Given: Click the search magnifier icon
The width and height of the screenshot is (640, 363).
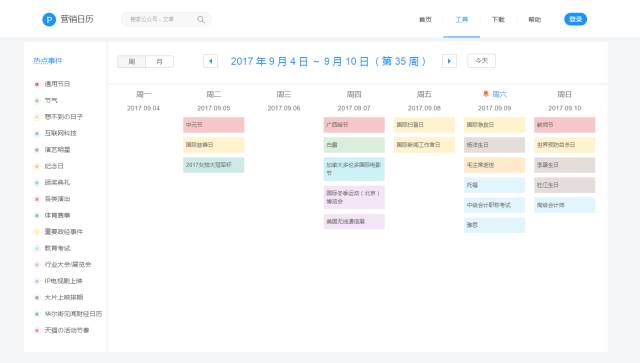Looking at the screenshot, I should (x=201, y=19).
